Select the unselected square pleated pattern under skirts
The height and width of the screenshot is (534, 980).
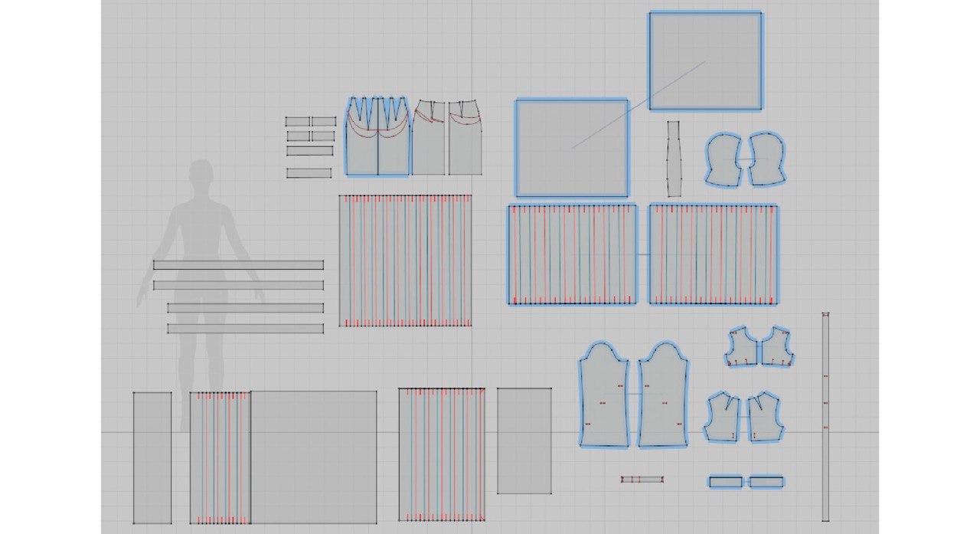(405, 260)
